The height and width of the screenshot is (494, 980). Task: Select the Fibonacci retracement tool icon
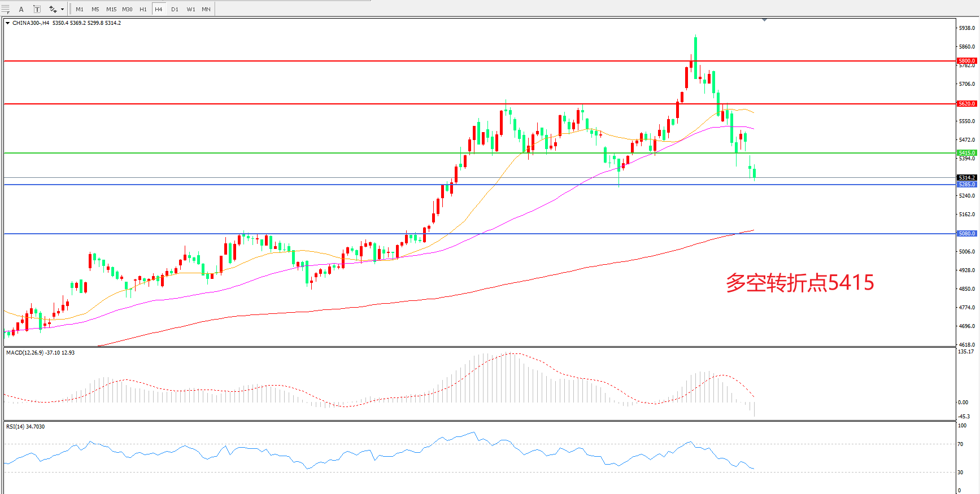tap(6, 9)
